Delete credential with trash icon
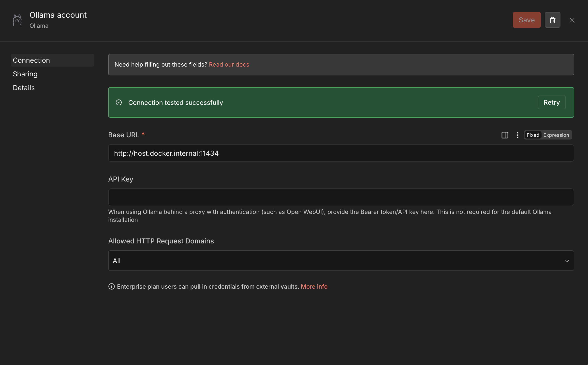The image size is (588, 365). (x=552, y=20)
